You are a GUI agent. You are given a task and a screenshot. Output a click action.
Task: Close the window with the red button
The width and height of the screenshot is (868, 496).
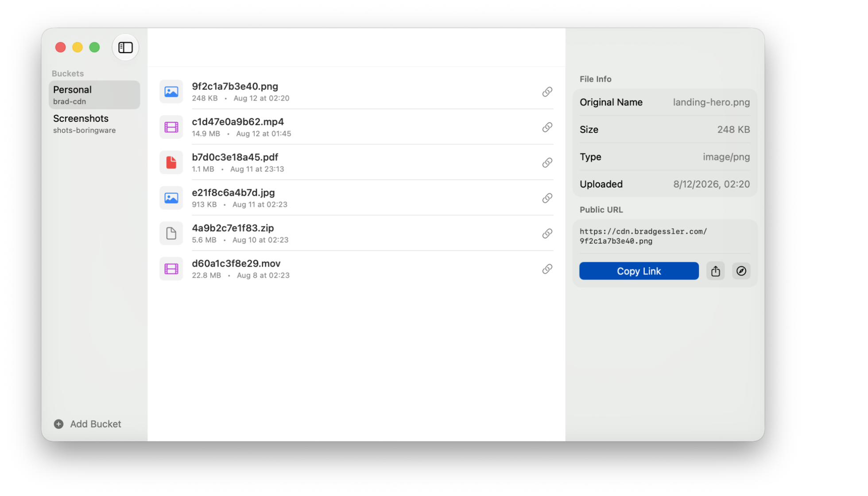(61, 47)
